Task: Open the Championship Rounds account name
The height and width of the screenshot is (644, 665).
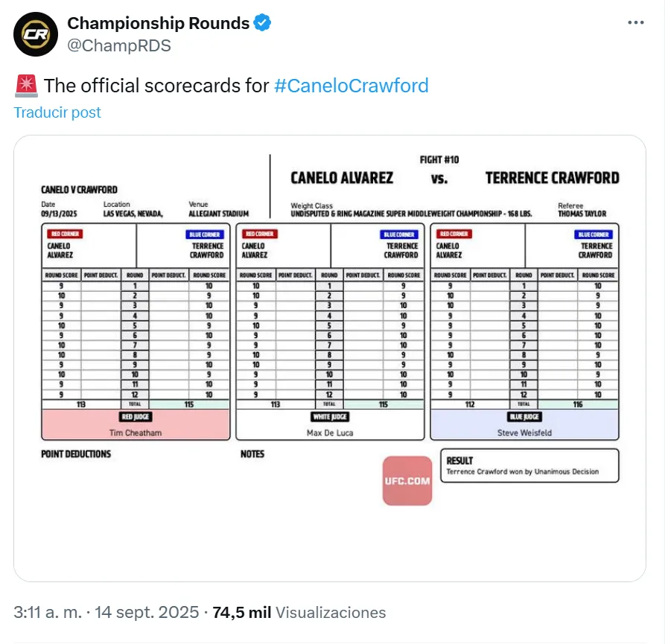Action: pos(158,23)
